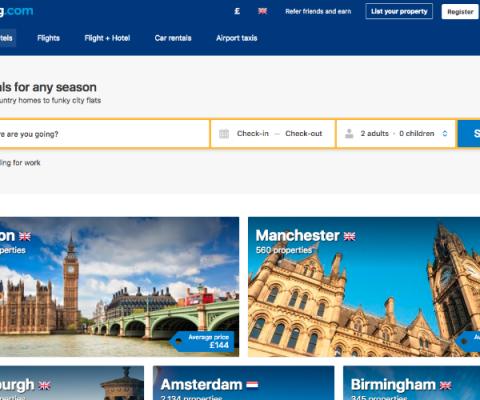The image size is (480, 400).
Task: Open Refer friends and earn link
Action: [x=318, y=11]
